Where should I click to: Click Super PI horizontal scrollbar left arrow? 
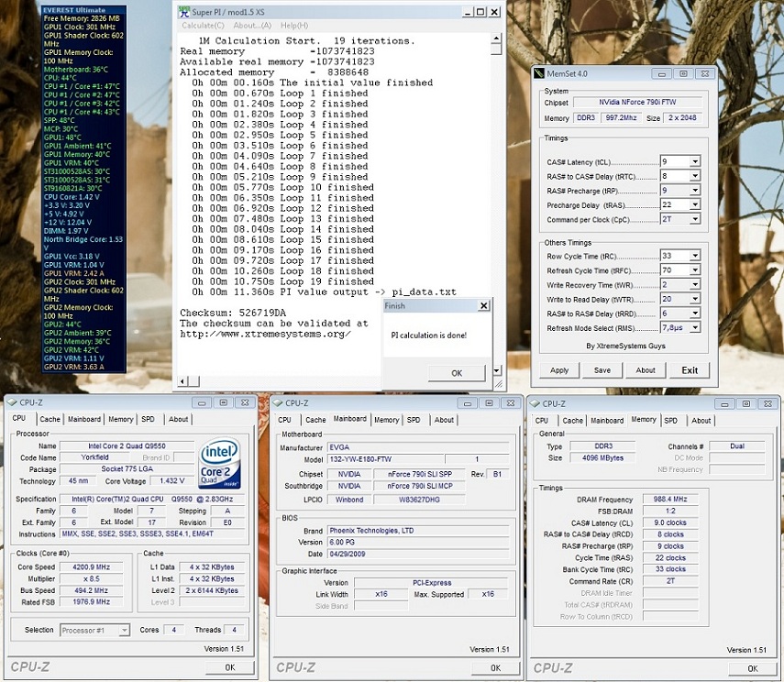(x=183, y=381)
